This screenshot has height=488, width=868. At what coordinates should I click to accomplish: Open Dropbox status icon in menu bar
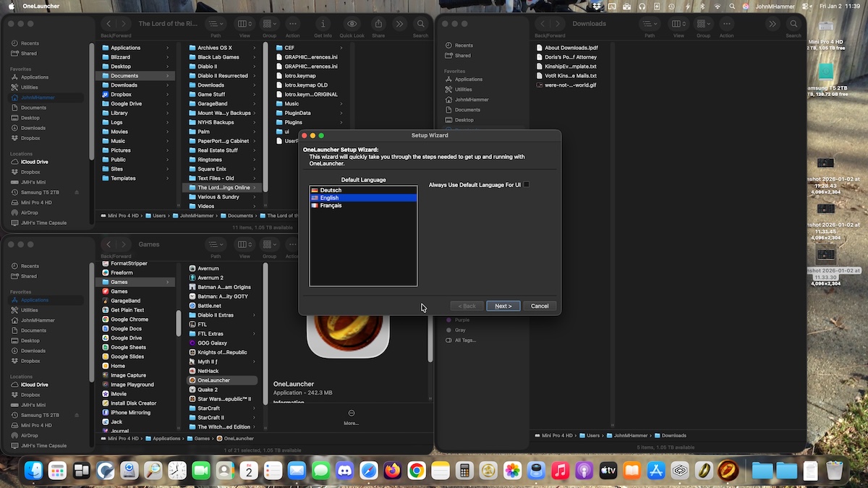(596, 6)
